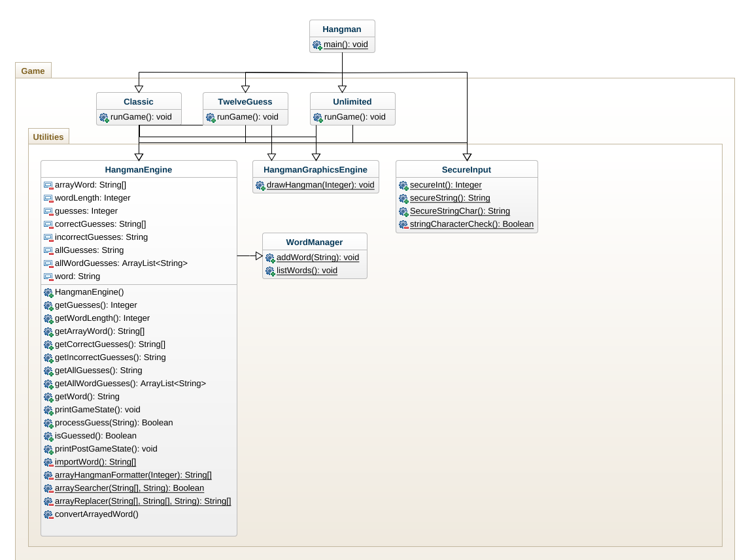Select the WordManager class title

[x=315, y=242]
